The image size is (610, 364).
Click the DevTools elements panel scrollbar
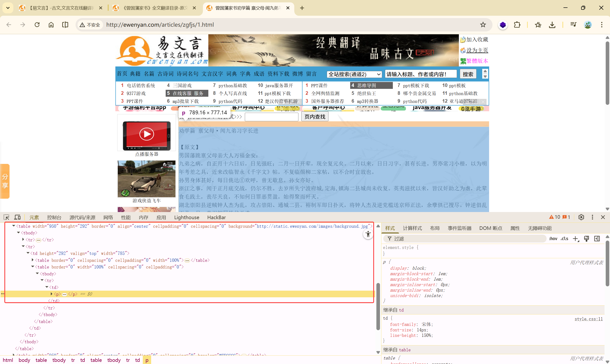378,307
